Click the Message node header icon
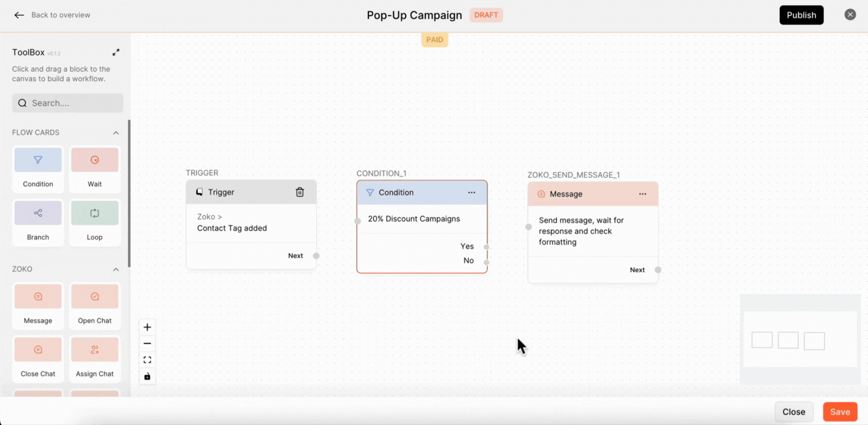The image size is (868, 425). (x=541, y=194)
